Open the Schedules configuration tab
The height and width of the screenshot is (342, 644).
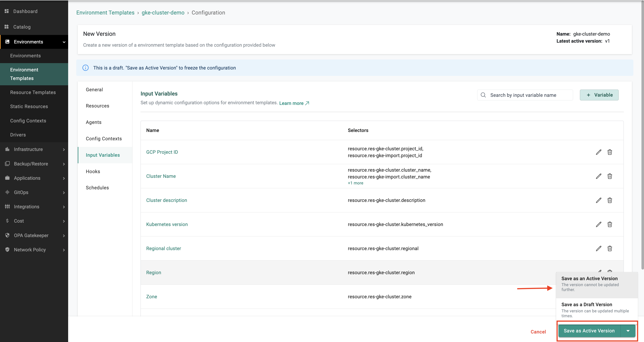(x=105, y=188)
